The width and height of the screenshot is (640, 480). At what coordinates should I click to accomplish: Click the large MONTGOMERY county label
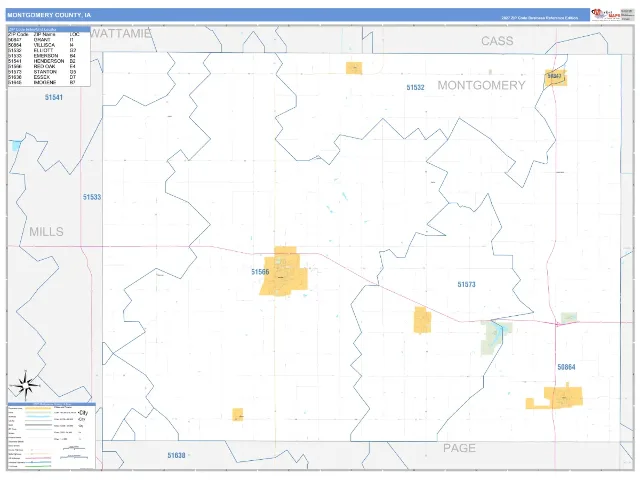point(482,85)
